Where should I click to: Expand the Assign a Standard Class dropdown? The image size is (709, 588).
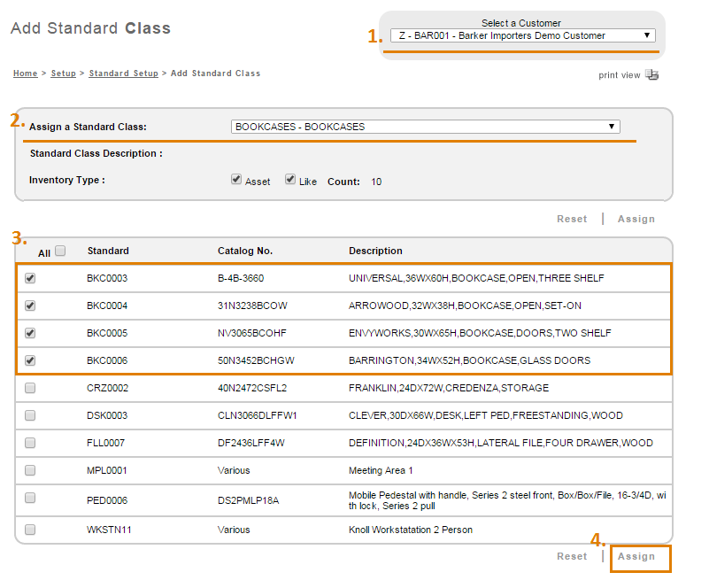click(x=425, y=127)
